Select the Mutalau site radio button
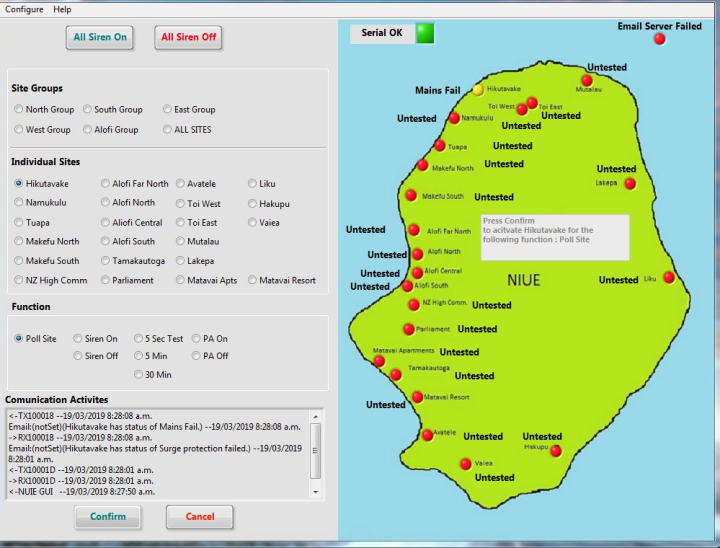This screenshot has height=548, width=720. (197, 241)
